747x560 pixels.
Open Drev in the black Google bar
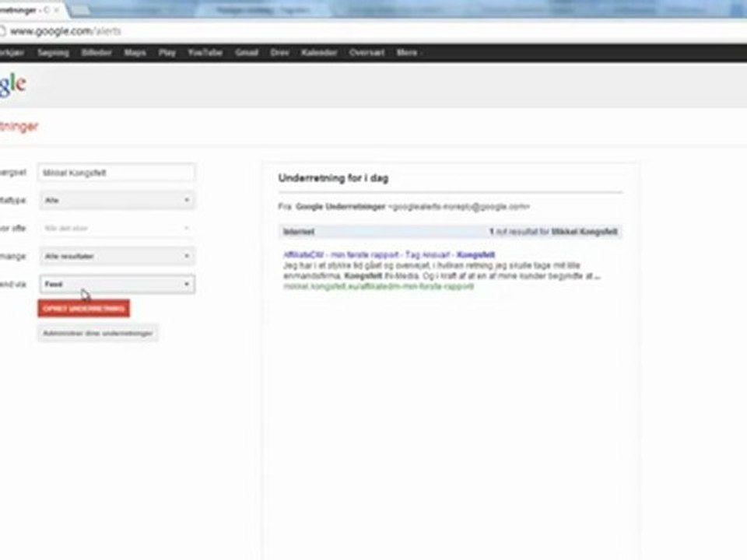[x=279, y=53]
